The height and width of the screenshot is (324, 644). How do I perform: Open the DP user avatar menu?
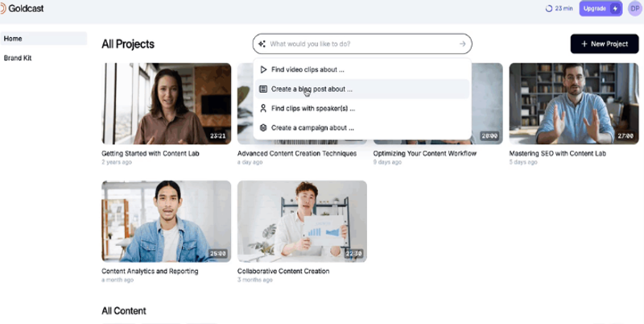click(x=634, y=8)
